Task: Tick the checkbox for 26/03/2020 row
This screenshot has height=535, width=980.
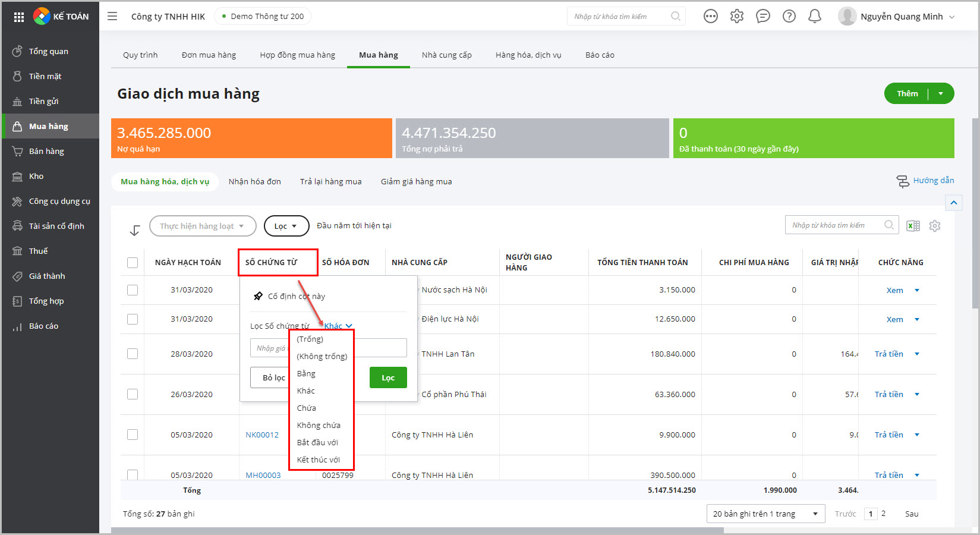Action: coord(133,394)
